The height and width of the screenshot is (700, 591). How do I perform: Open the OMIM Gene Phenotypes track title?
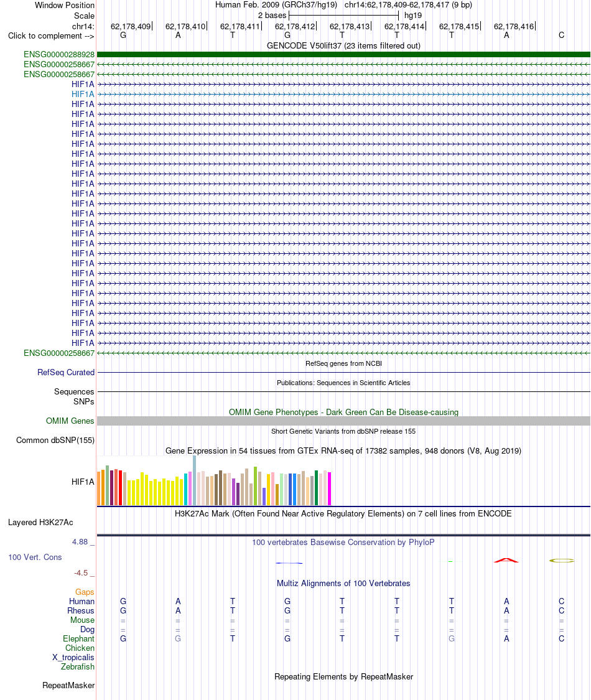click(x=343, y=412)
